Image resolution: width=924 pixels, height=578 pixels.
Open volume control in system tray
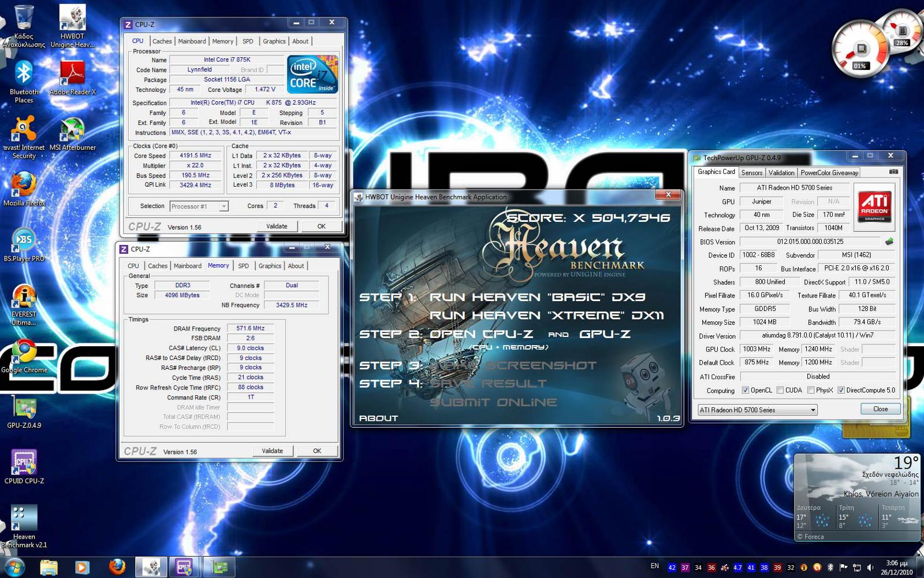[870, 567]
